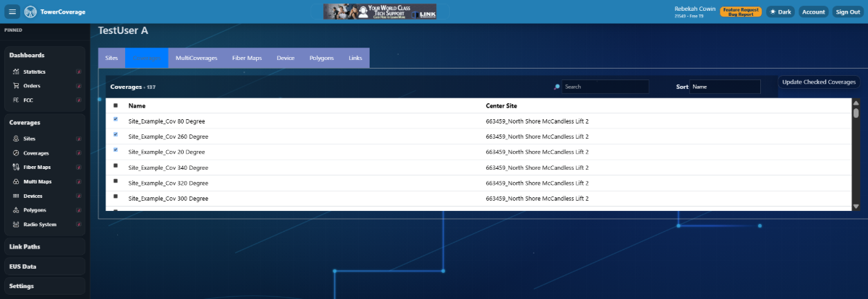This screenshot has height=299, width=868.
Task: Click center site of 260 Degree row
Action: pyautogui.click(x=537, y=136)
